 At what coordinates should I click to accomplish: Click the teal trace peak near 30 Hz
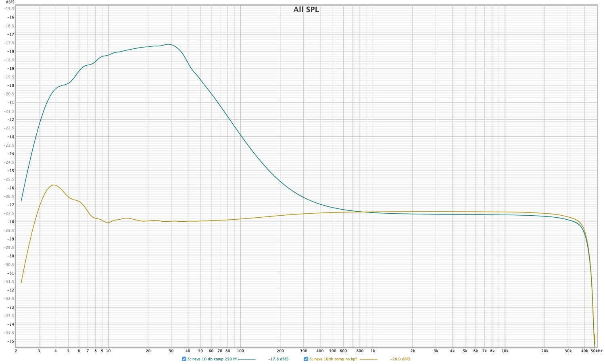169,44
